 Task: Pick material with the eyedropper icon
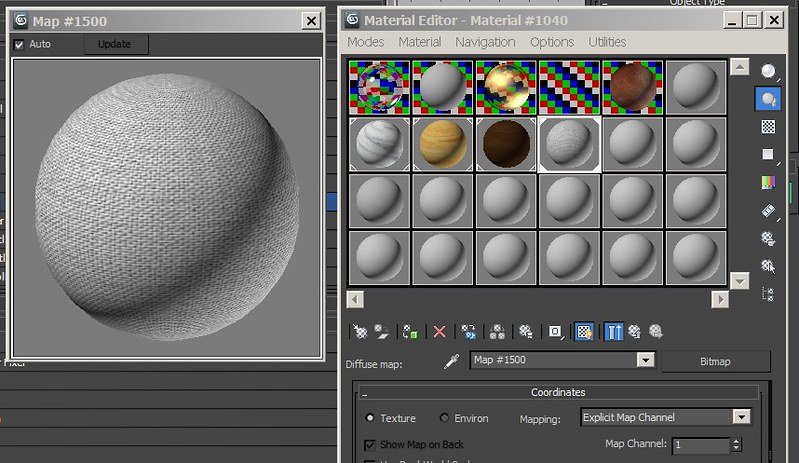(x=450, y=361)
